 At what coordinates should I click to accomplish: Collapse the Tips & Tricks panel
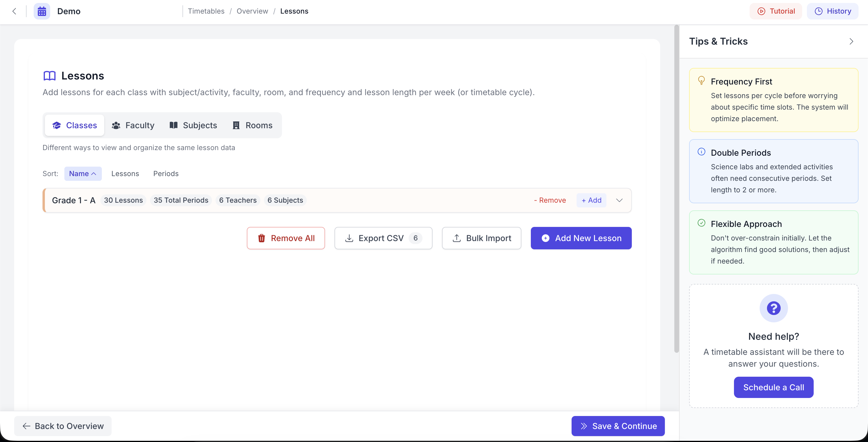coord(851,41)
